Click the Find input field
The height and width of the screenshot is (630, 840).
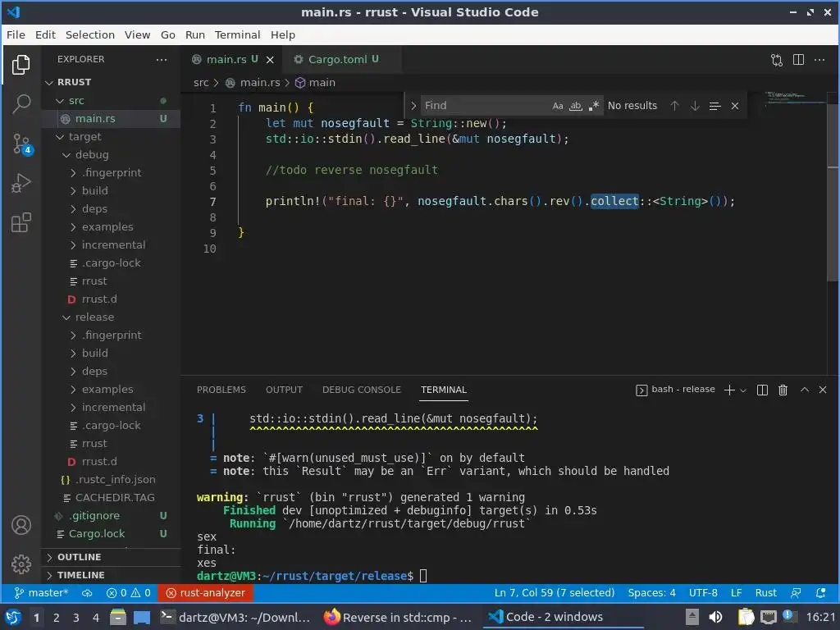tap(485, 106)
